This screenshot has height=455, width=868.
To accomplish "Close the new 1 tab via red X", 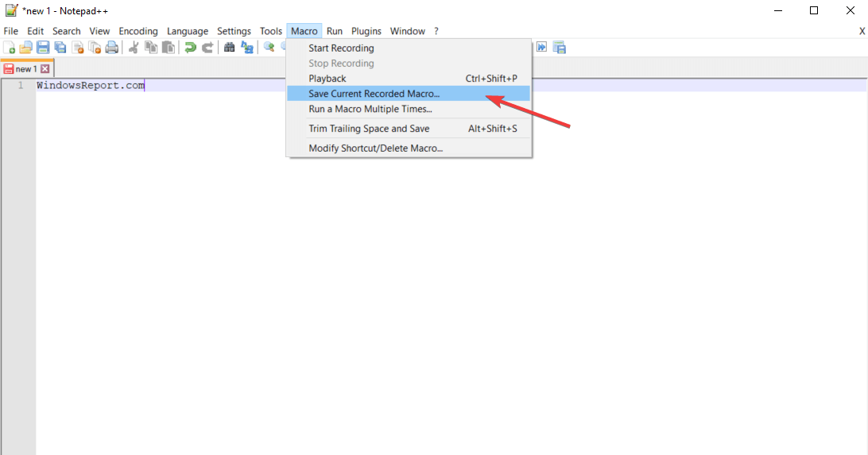I will coord(45,68).
